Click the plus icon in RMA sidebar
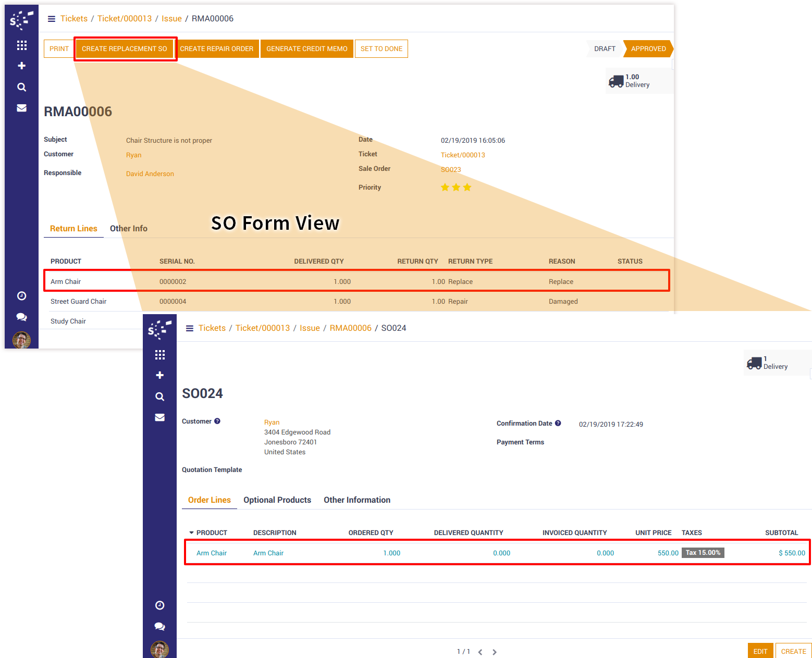 coord(21,66)
